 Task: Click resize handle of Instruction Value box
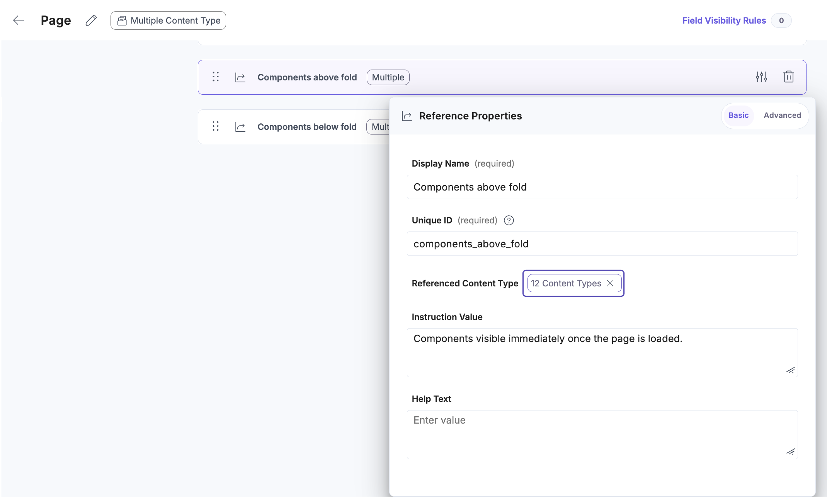790,370
